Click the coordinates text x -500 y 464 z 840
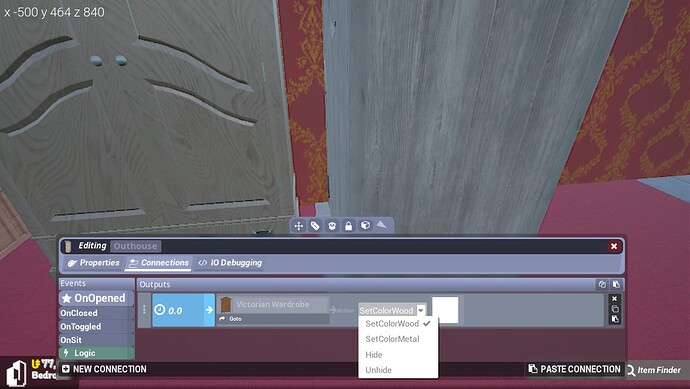This screenshot has height=389, width=690. point(55,12)
